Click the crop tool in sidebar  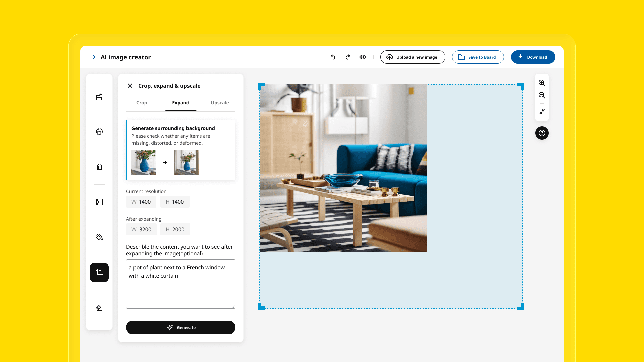[99, 273]
